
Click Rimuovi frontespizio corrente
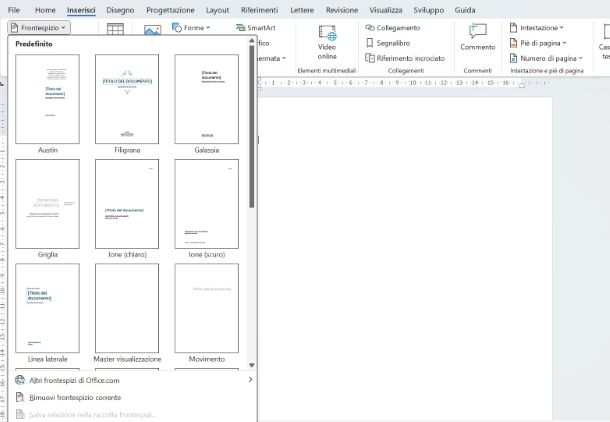(73, 397)
